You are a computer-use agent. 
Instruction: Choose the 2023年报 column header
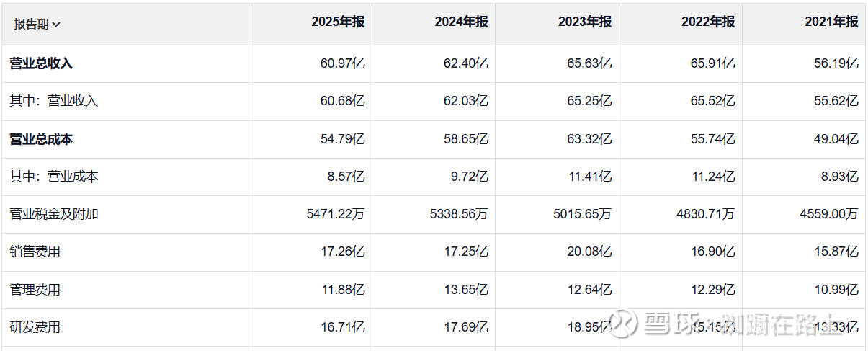[x=584, y=22]
